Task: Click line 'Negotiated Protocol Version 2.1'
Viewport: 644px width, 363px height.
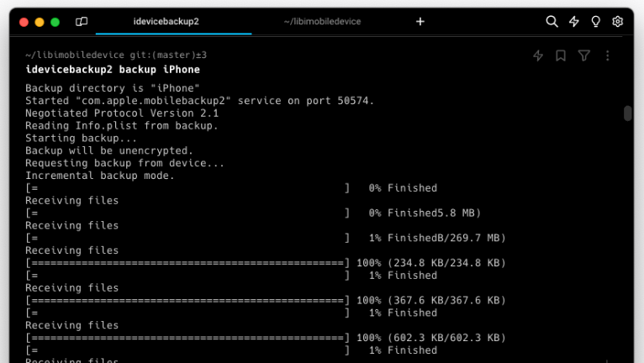Action: pos(122,113)
